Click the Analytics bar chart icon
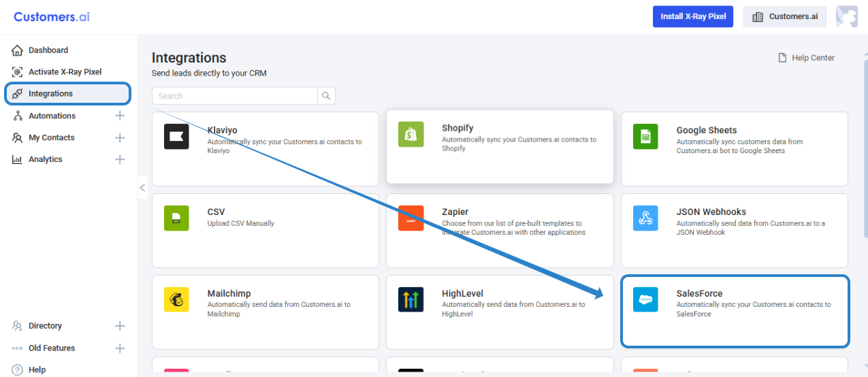Screen dimensions: 868x377 (x=17, y=159)
